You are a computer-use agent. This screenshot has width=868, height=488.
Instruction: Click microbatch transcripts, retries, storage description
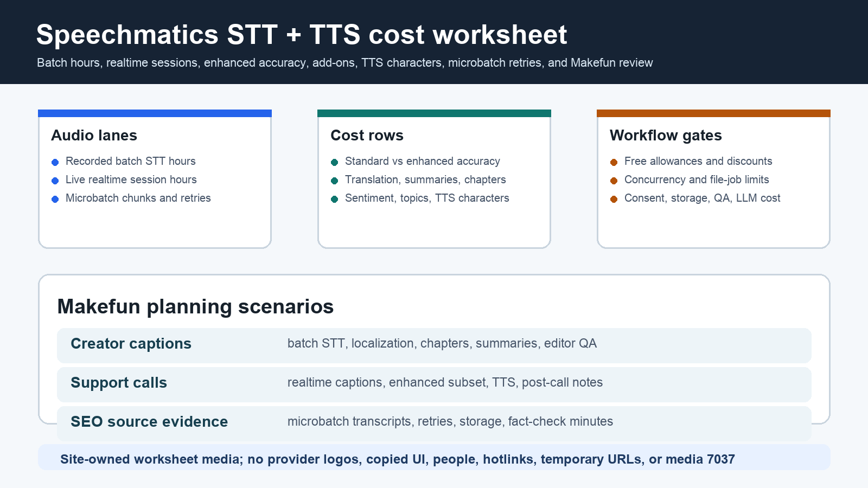450,421
